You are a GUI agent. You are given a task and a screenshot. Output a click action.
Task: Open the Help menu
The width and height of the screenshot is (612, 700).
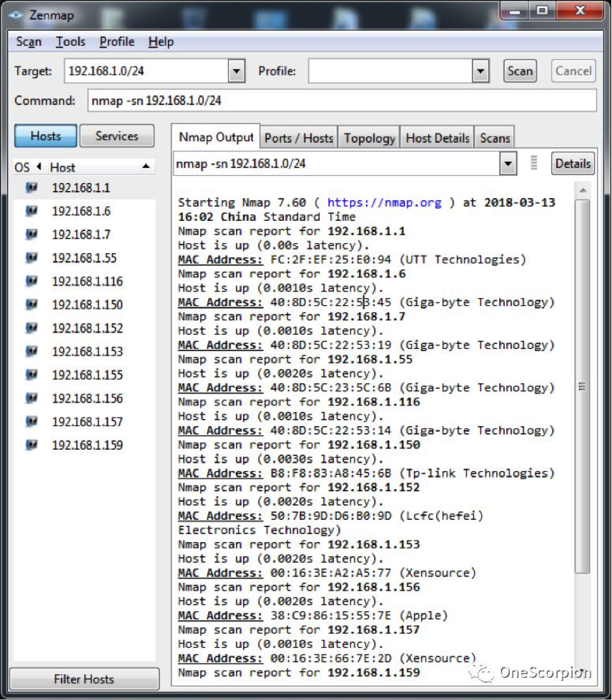point(161,42)
